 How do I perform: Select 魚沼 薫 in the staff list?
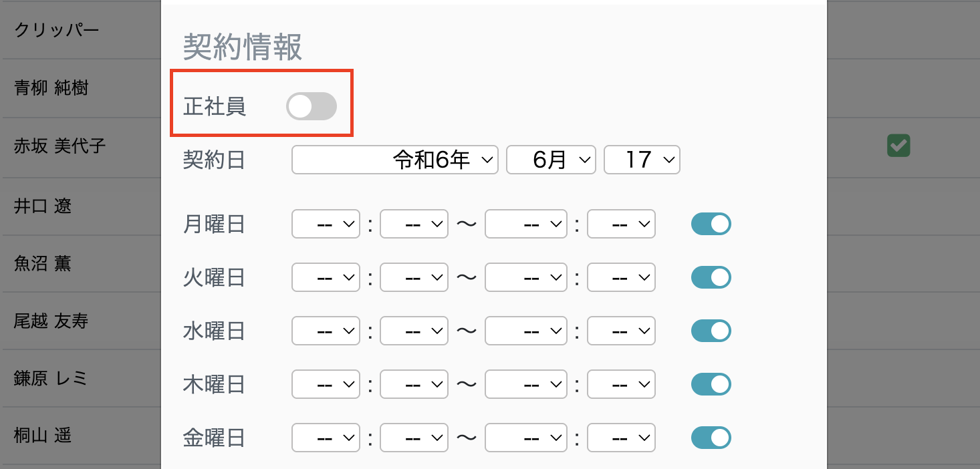[67, 263]
